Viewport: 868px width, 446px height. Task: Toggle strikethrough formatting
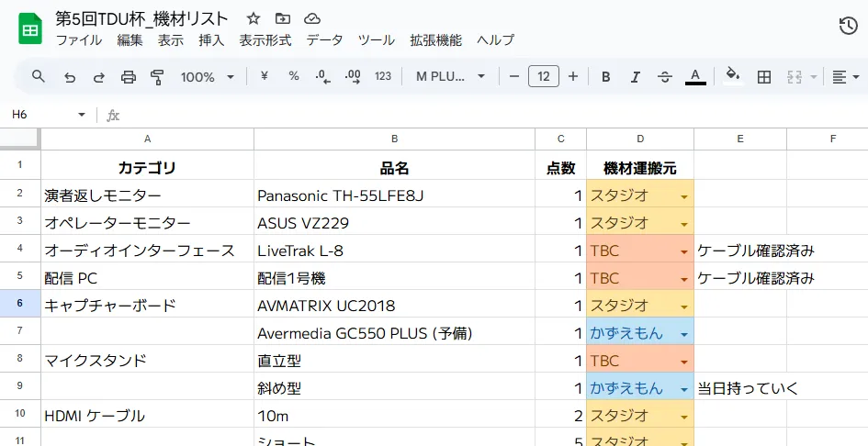click(665, 77)
